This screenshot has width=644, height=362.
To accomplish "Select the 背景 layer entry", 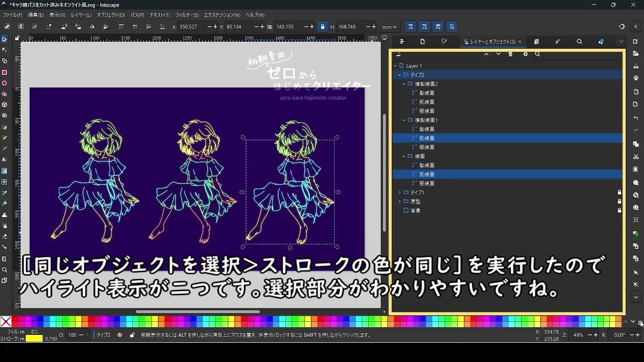I will [415, 211].
